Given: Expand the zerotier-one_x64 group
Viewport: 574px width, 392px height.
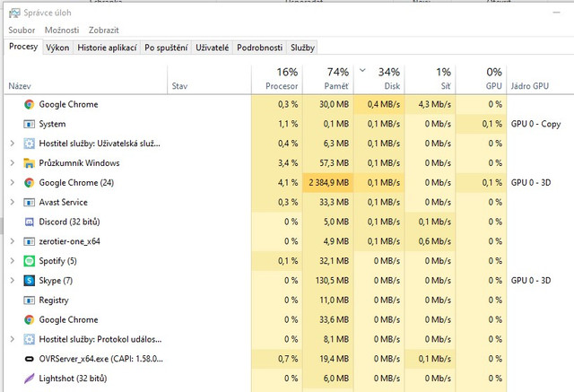Looking at the screenshot, I should tap(13, 241).
